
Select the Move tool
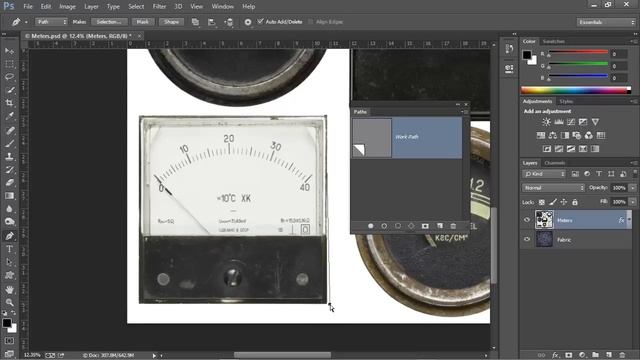(9, 51)
